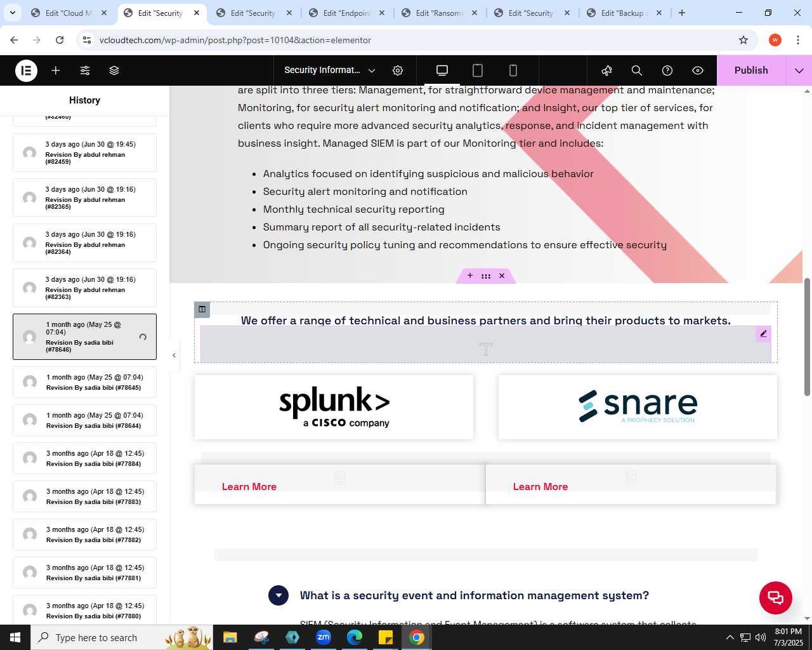The height and width of the screenshot is (650, 812).
Task: Select revision #77881 by sadia bibi
Action: coord(84,573)
